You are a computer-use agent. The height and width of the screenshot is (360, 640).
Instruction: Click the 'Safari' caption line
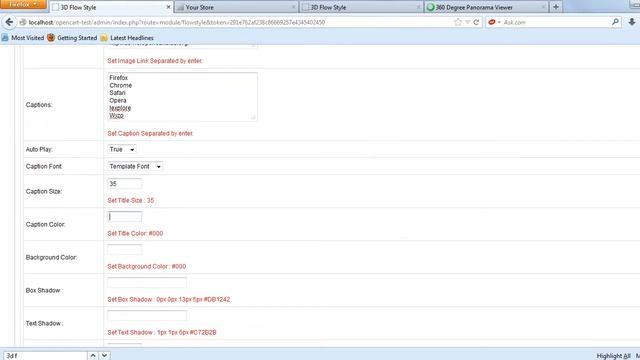117,93
